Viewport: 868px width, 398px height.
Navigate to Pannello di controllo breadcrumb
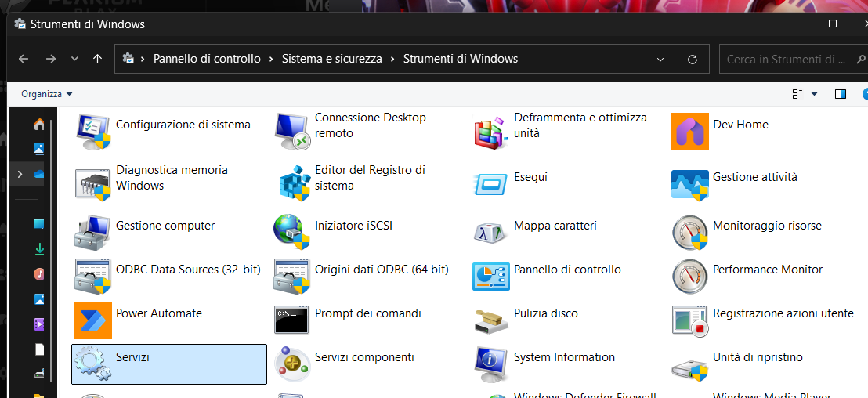pyautogui.click(x=207, y=59)
